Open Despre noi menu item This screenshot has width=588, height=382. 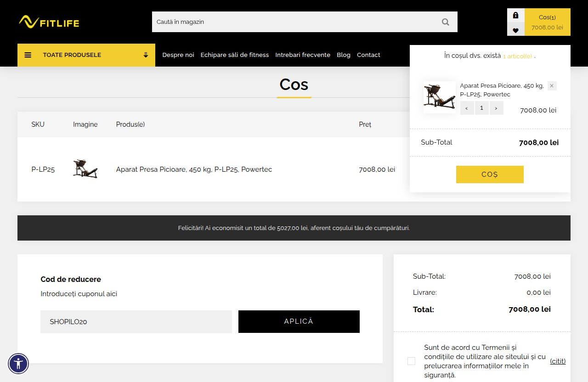[x=178, y=55]
